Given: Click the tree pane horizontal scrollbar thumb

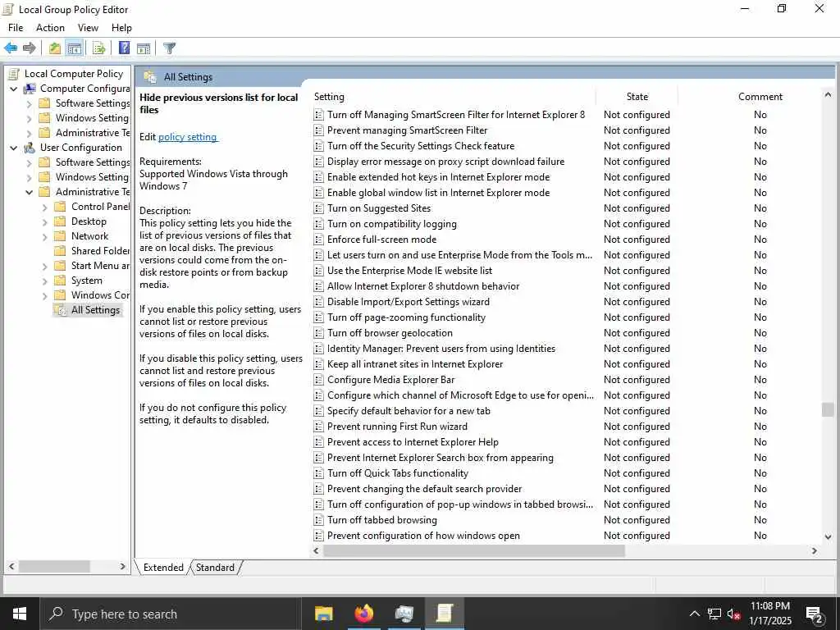Looking at the screenshot, I should pyautogui.click(x=54, y=566).
